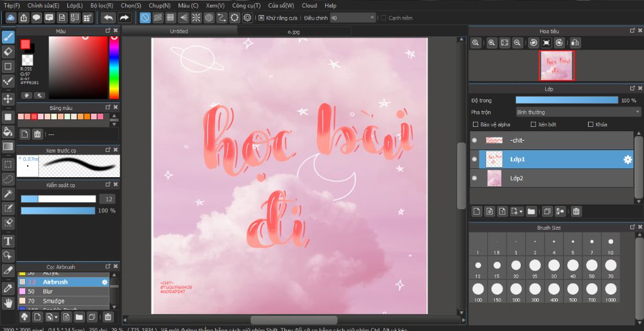The width and height of the screenshot is (644, 331).
Task: Open the Chỉnh sửa(E) menu
Action: (43, 5)
